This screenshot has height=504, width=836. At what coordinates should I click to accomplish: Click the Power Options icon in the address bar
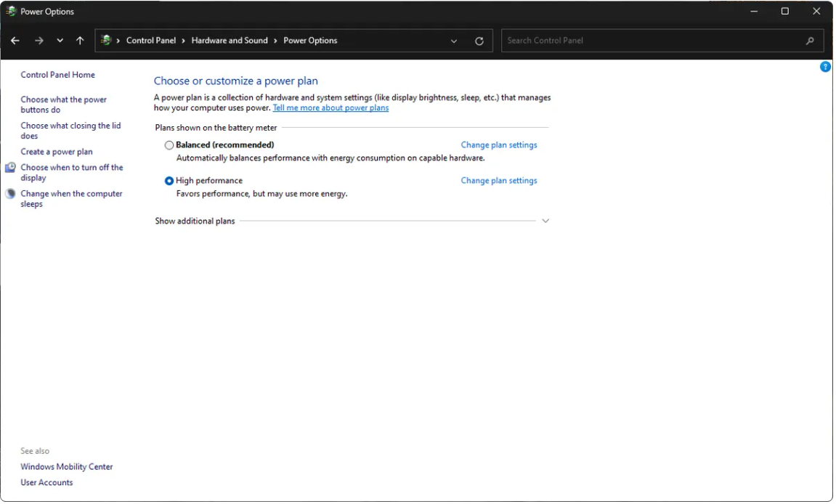coord(106,41)
